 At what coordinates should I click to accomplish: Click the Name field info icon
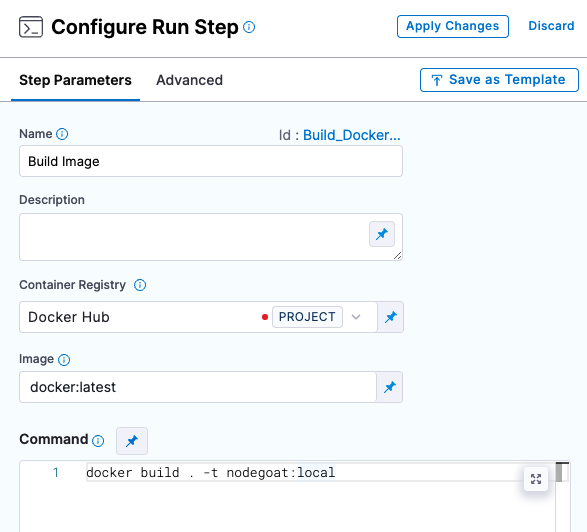[62, 134]
